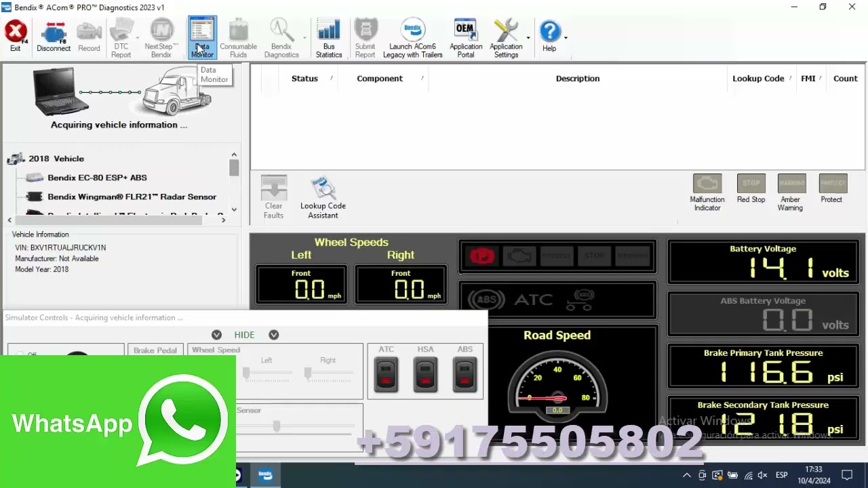Sort by the Count column header
Screen dimensions: 868x488
(846, 79)
